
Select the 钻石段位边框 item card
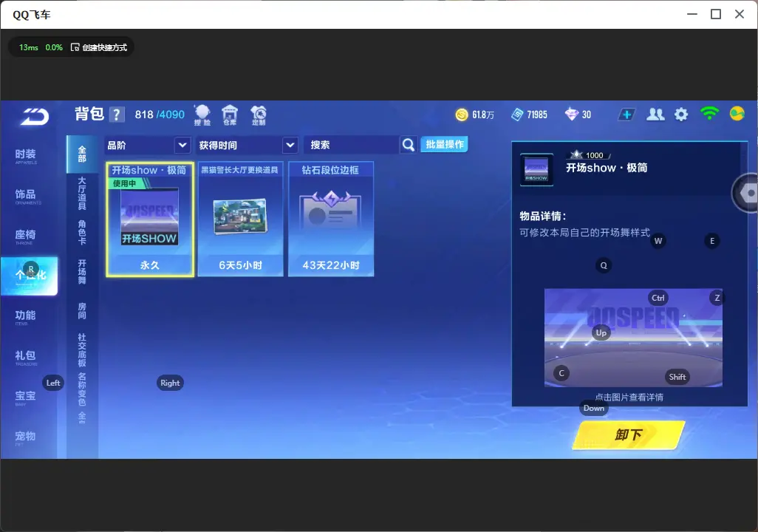(x=331, y=219)
